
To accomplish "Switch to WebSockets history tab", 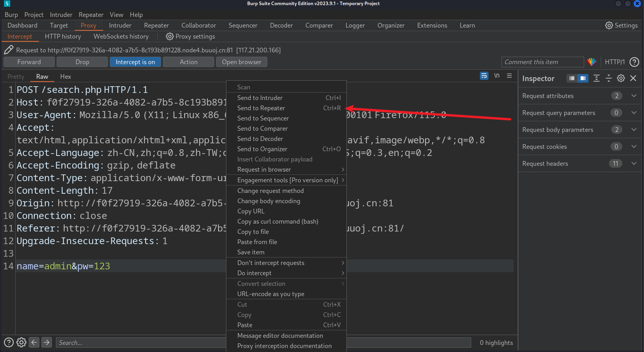I will pos(121,36).
